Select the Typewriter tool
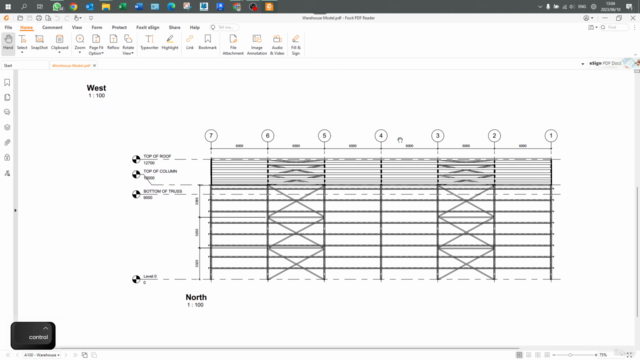 149,42
